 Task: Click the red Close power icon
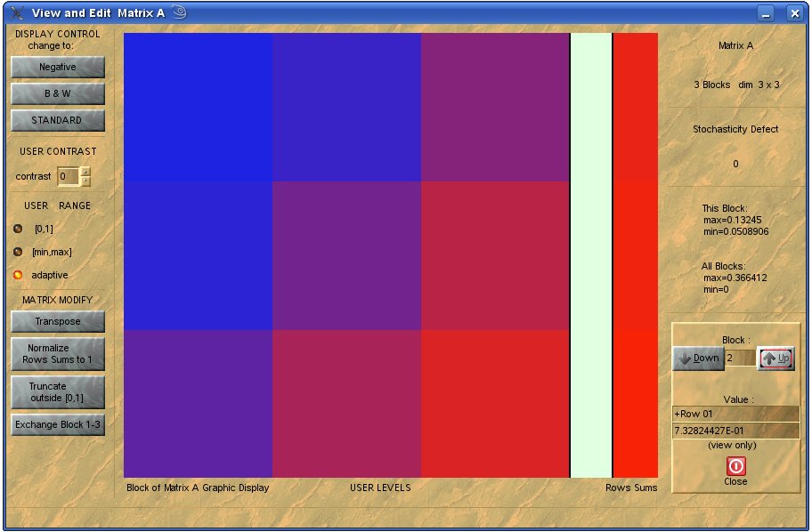click(x=735, y=466)
